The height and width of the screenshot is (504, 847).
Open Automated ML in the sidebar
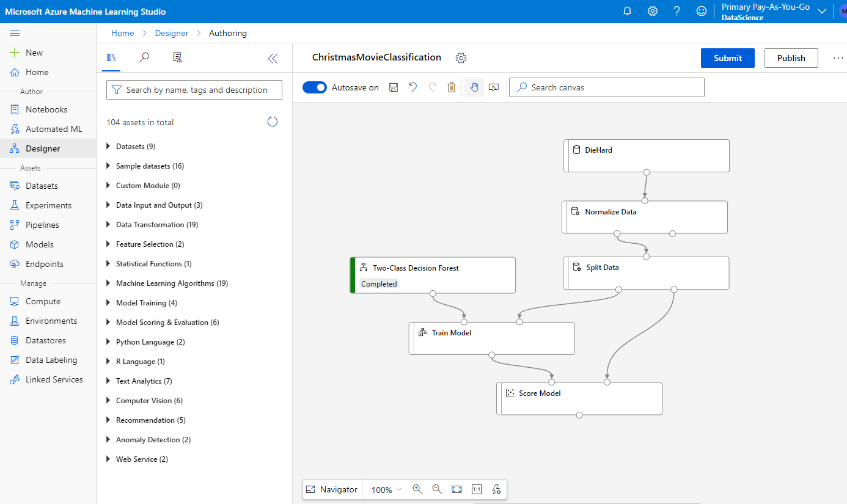tap(53, 129)
